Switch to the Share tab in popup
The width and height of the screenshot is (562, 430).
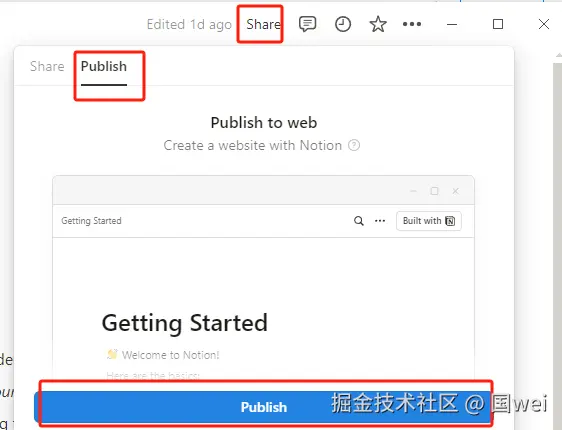coord(47,66)
